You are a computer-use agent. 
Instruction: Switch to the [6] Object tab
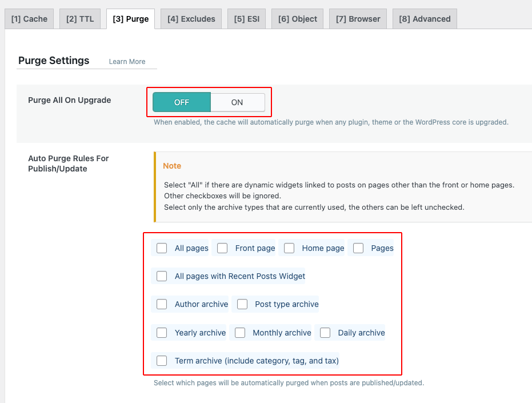click(297, 19)
